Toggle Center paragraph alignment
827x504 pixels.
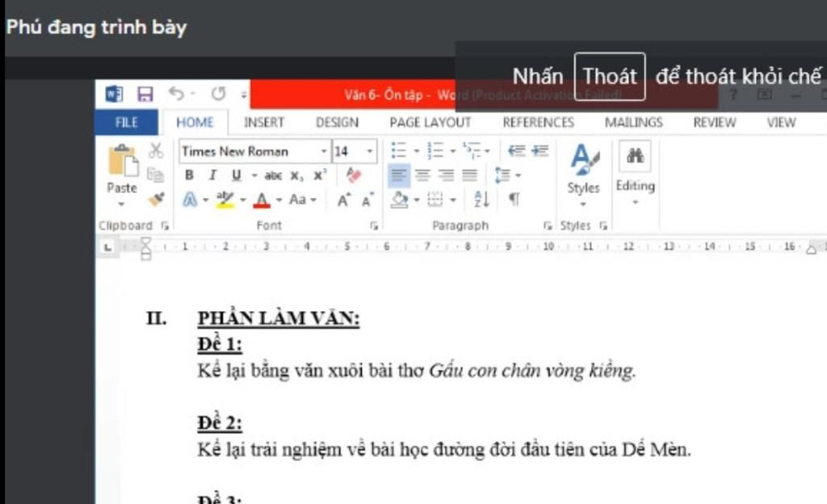tap(422, 175)
